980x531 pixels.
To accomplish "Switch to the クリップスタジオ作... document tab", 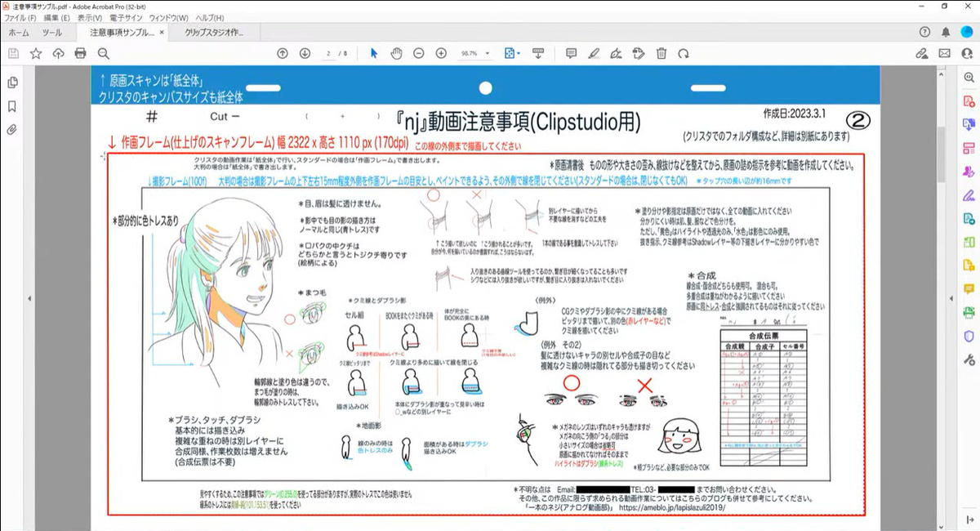I will (214, 33).
